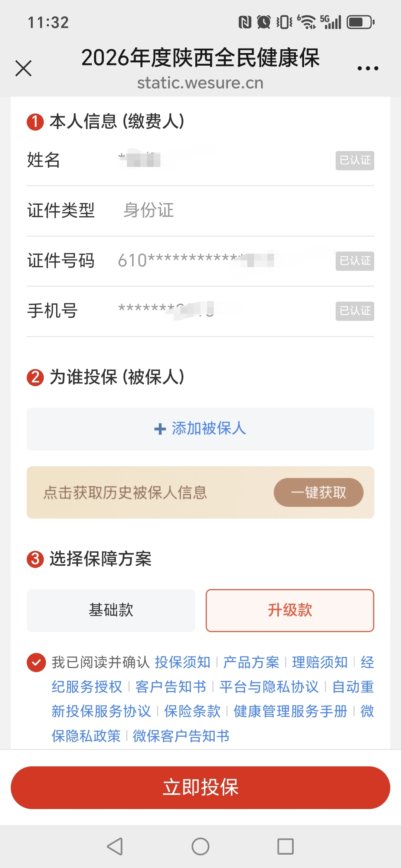Open the three-dot more options menu
The height and width of the screenshot is (868, 401).
click(x=368, y=68)
